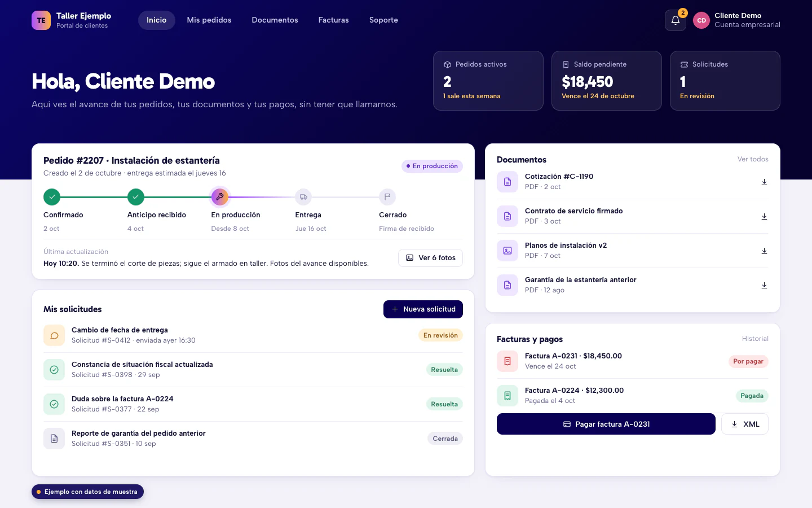
Task: Switch to the Soporte section
Action: [x=383, y=20]
